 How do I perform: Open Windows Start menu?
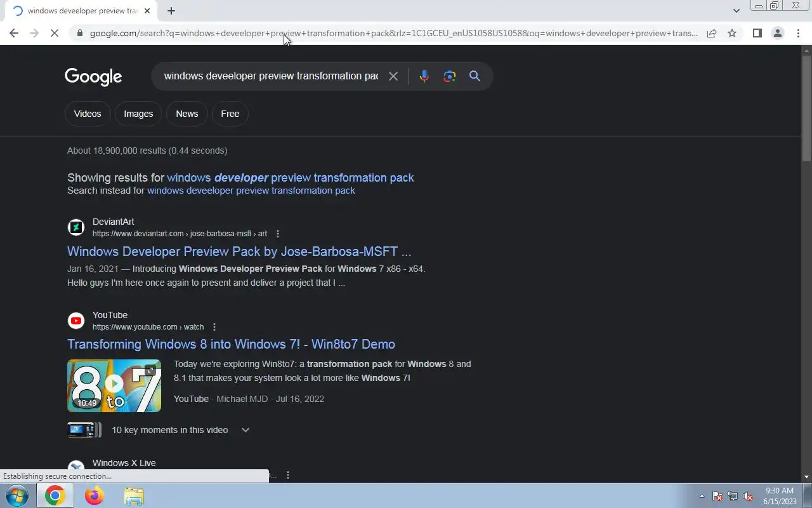[x=16, y=495]
